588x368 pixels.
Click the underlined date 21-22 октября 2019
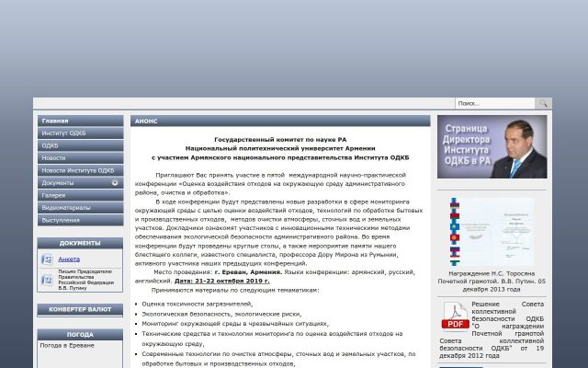tap(222, 281)
